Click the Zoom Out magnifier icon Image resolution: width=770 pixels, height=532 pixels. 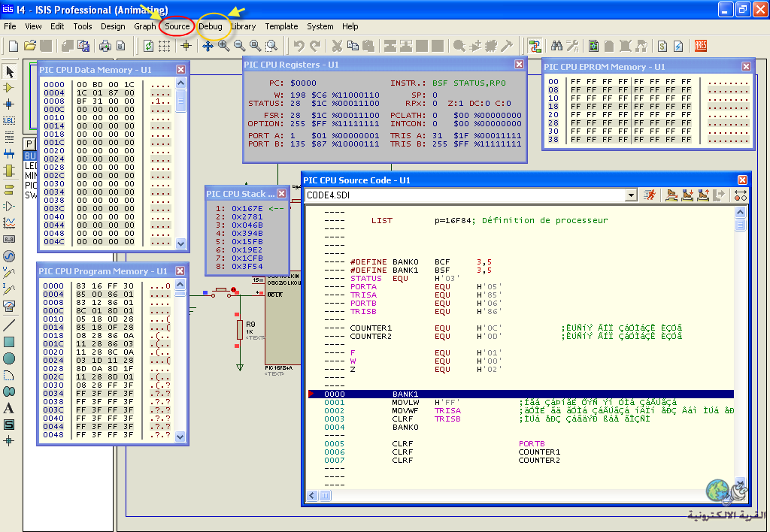(x=240, y=46)
